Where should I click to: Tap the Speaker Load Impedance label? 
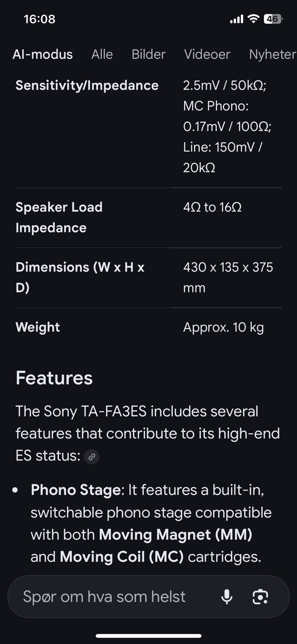click(x=59, y=217)
